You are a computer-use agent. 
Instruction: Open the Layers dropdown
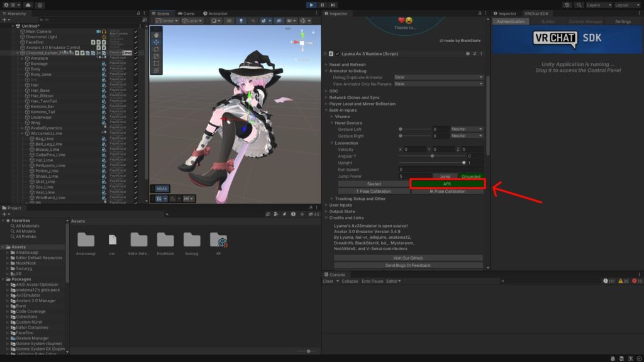(x=597, y=4)
